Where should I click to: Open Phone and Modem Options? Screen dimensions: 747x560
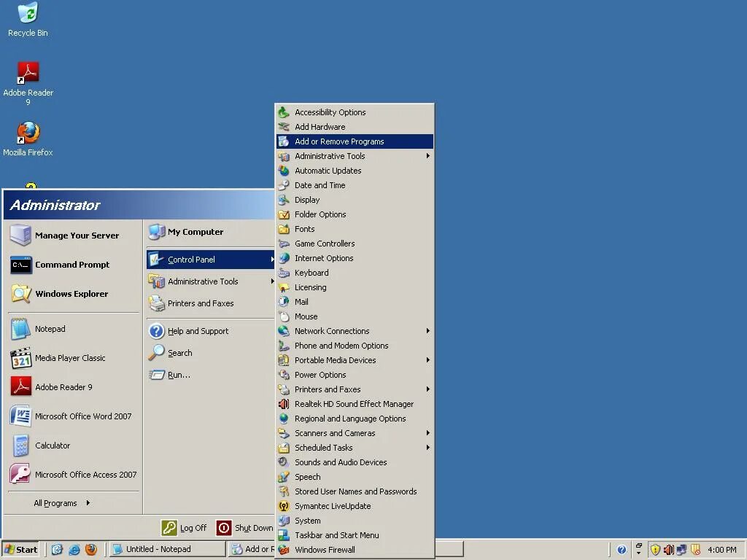[355, 346]
